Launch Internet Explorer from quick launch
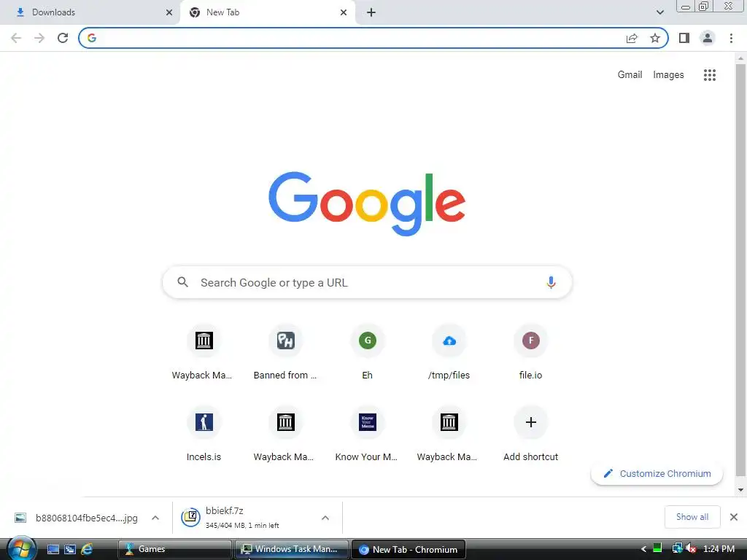The image size is (747, 560). click(87, 549)
